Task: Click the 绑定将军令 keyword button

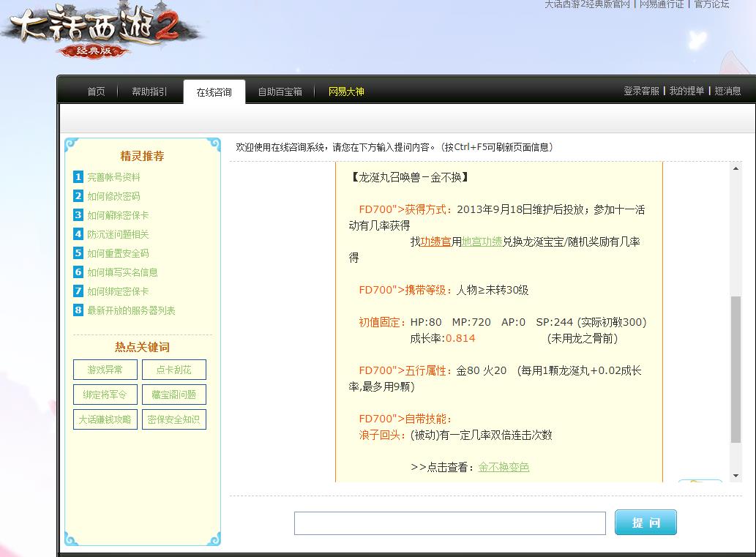Action: [x=105, y=395]
